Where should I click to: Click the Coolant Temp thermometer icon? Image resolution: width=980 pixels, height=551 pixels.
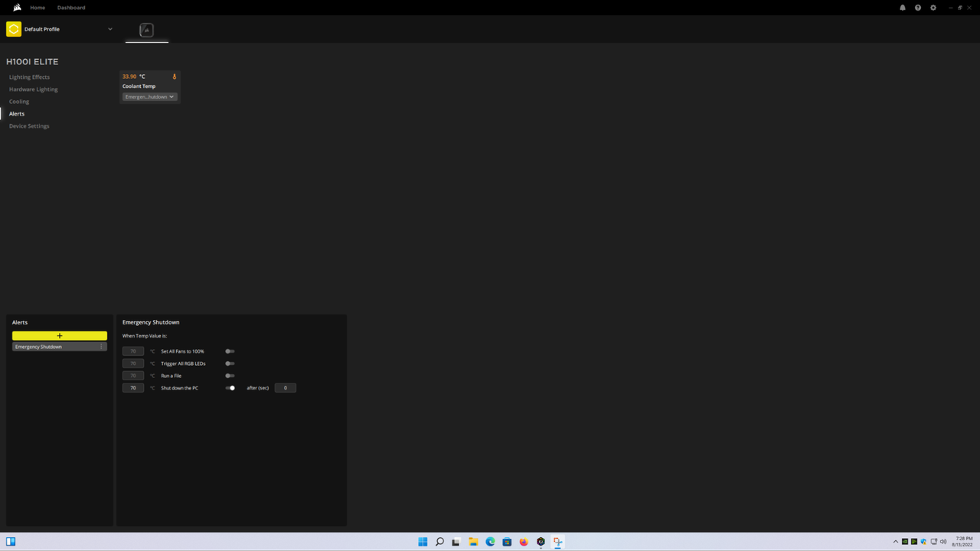point(175,77)
